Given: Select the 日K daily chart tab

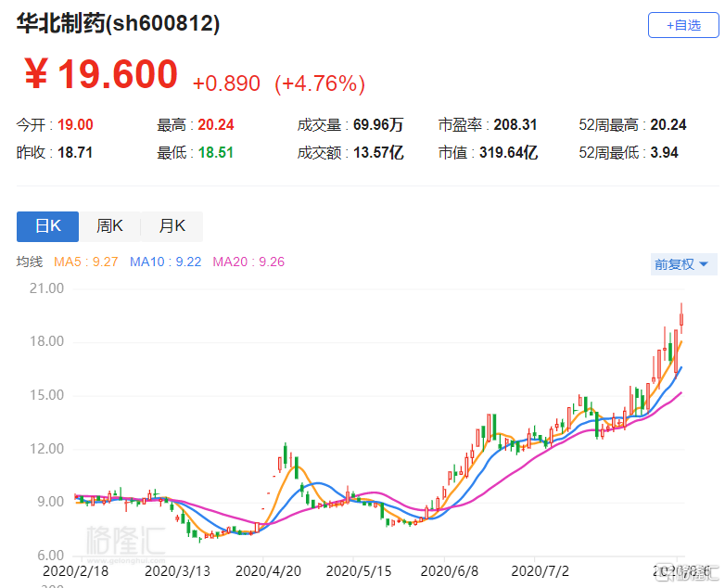Looking at the screenshot, I should tap(47, 226).
